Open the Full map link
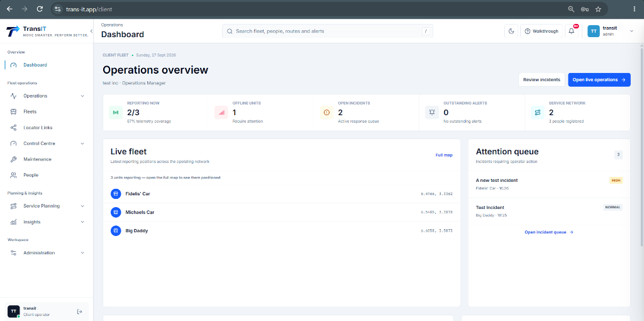 pyautogui.click(x=444, y=155)
